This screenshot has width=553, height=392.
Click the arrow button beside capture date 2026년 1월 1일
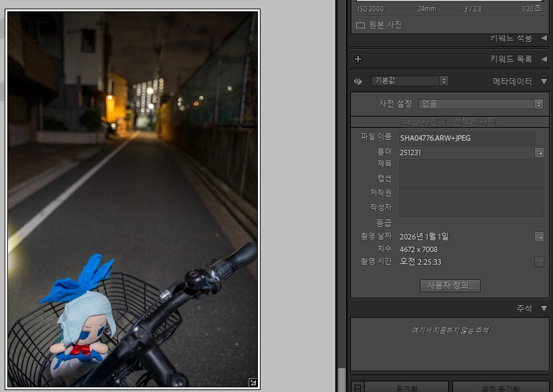click(x=539, y=237)
